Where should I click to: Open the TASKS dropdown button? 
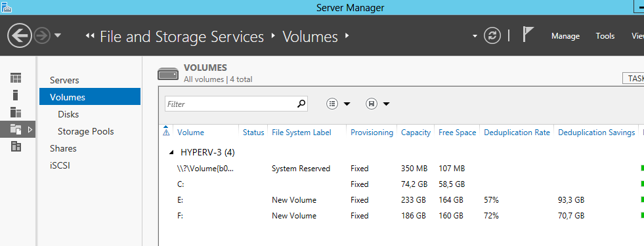coord(633,78)
